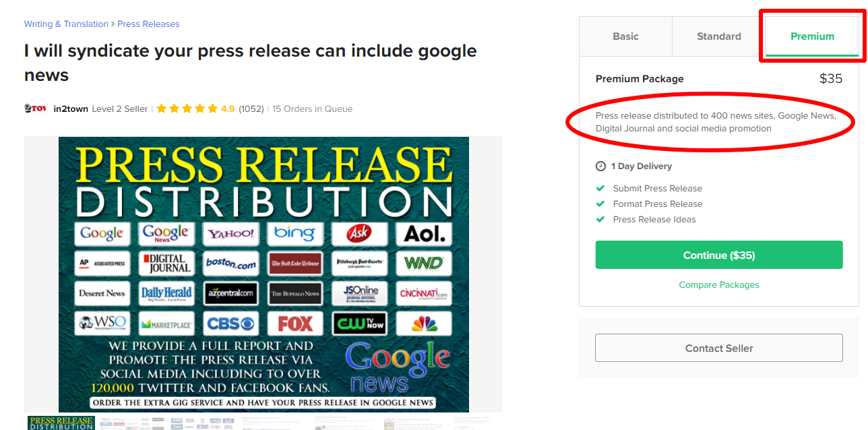Open the Compare Packages link

(x=719, y=285)
